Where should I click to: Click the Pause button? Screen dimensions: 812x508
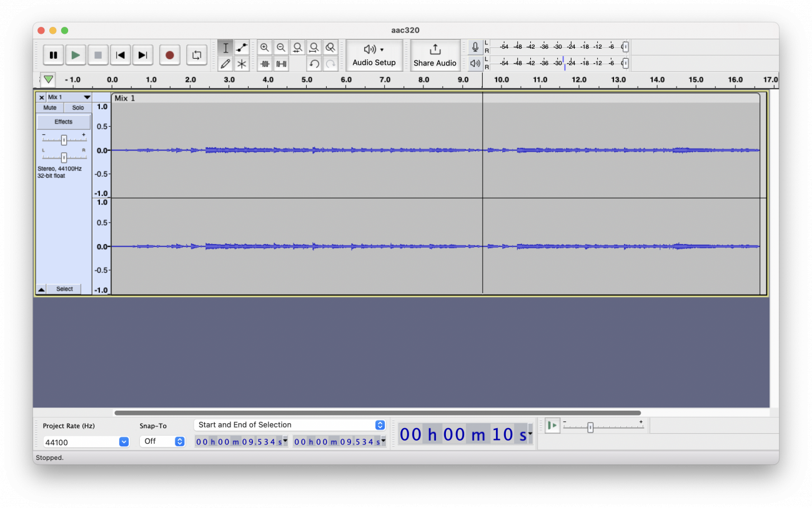(53, 55)
